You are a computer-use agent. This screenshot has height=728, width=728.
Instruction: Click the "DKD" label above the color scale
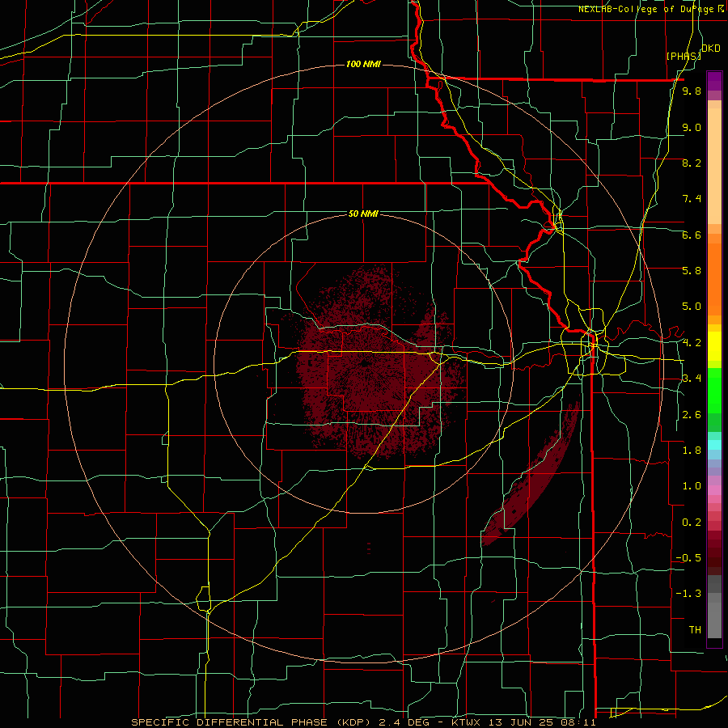coord(711,49)
